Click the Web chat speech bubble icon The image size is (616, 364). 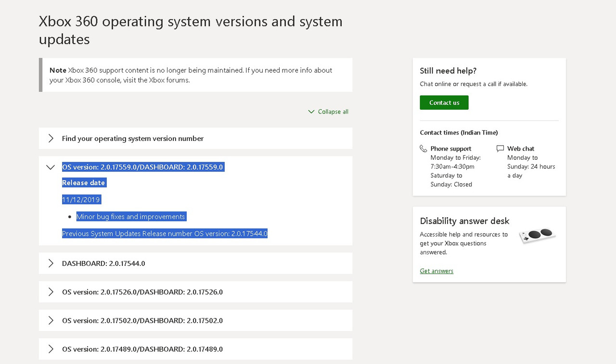click(x=500, y=149)
